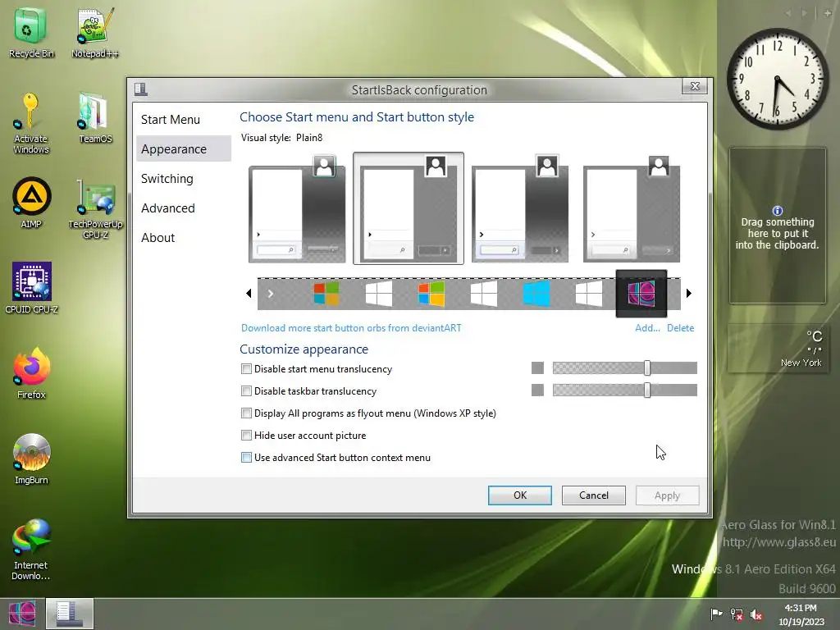The image size is (840, 630).
Task: Check Disable taskbar translucency
Action: [246, 391]
